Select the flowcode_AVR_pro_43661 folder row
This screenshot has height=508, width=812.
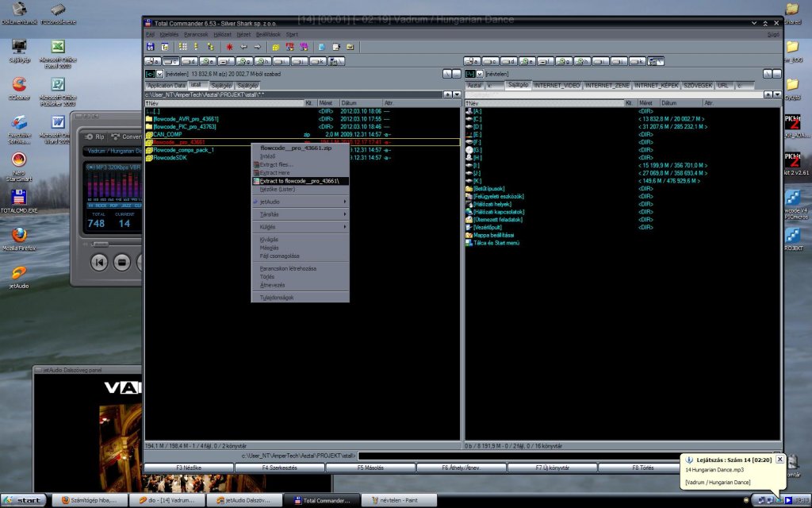[302, 119]
